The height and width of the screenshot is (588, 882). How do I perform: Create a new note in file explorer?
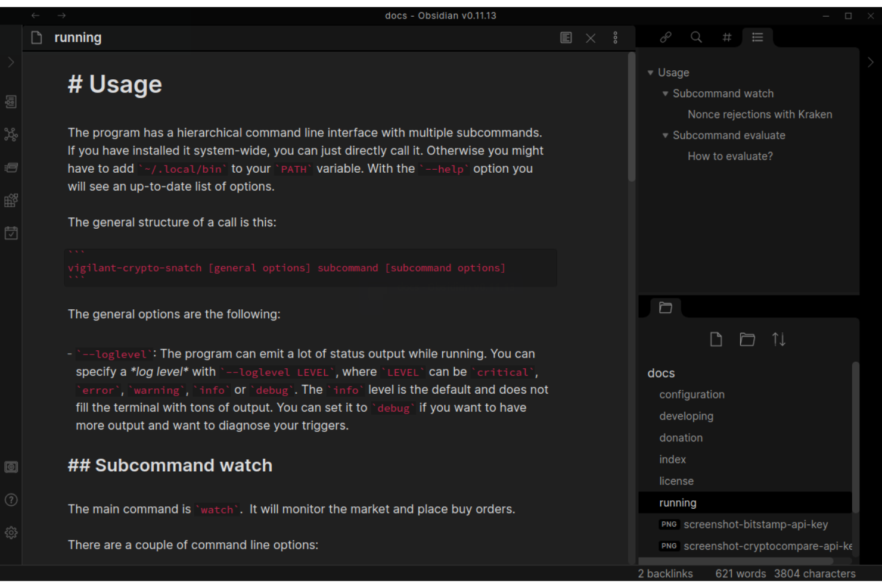click(716, 340)
